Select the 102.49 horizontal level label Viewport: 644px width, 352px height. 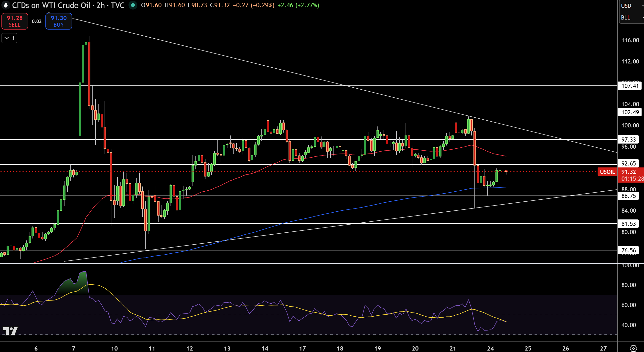coord(630,112)
